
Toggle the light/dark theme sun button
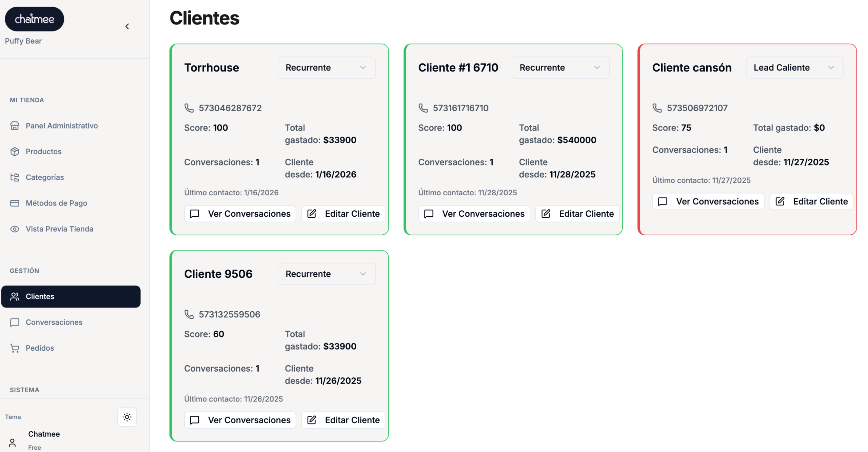127,417
